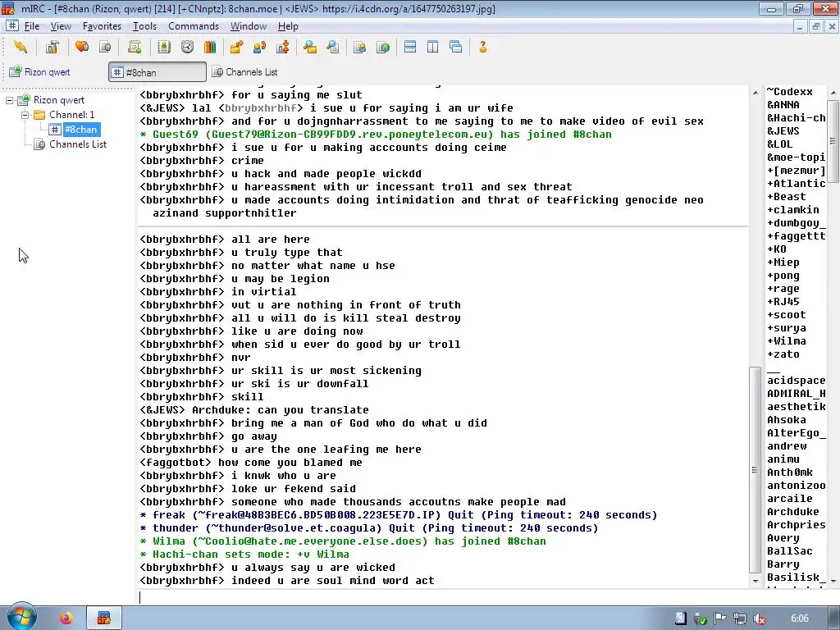Click nicklist scrollbar up arrow
Screen dimensions: 840x630
[833, 93]
